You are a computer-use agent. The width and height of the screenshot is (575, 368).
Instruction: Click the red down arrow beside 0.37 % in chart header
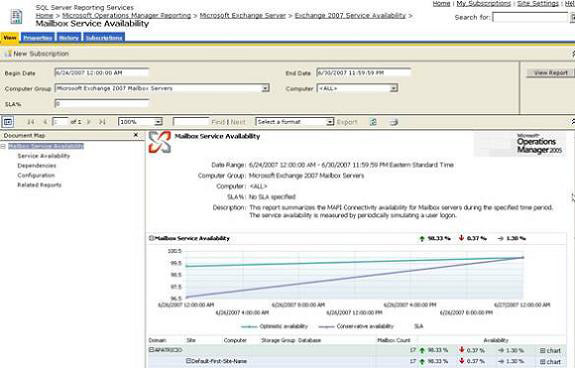pyautogui.click(x=461, y=238)
